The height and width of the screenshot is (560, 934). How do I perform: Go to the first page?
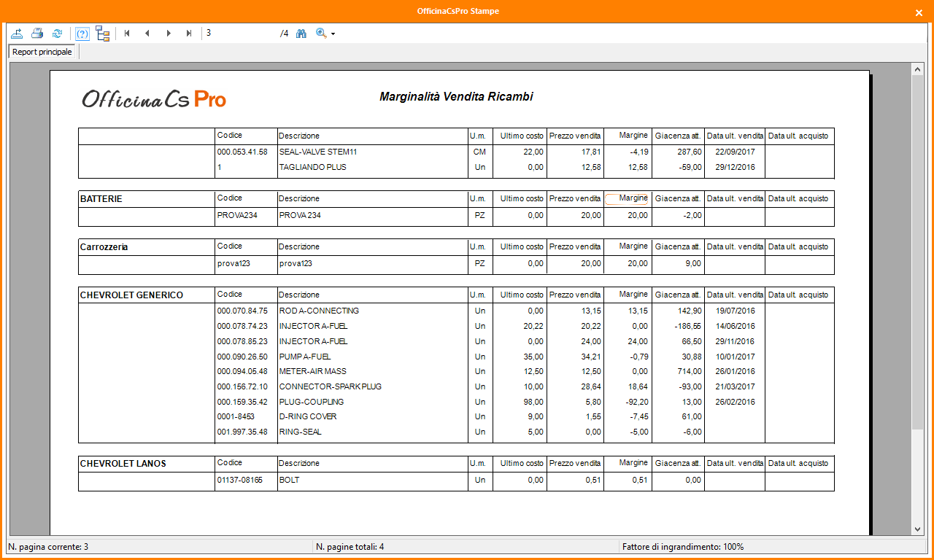(x=127, y=34)
